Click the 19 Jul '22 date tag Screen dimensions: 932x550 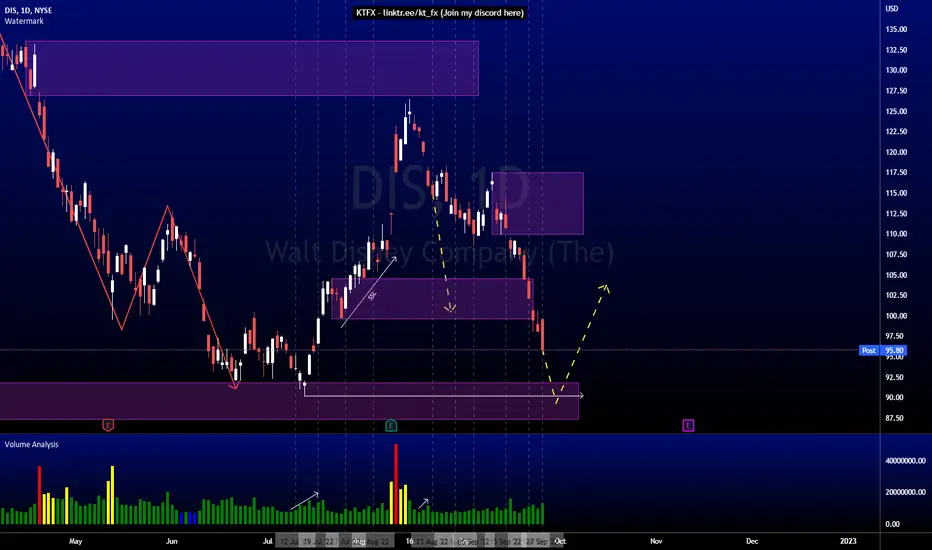(x=318, y=542)
